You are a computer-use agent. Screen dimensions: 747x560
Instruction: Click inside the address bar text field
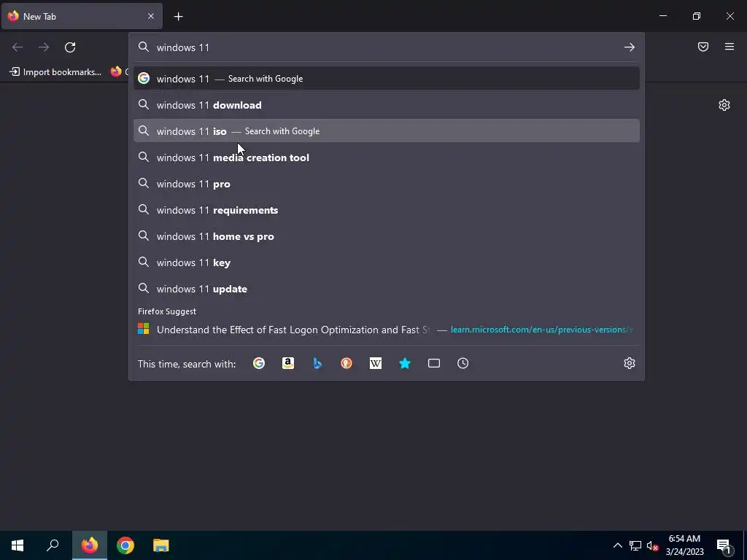tap(386, 47)
